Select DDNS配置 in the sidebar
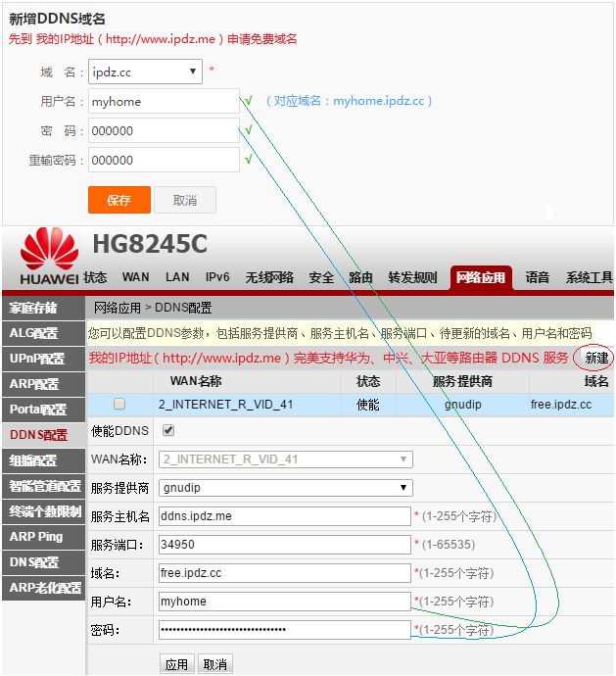 [x=43, y=435]
